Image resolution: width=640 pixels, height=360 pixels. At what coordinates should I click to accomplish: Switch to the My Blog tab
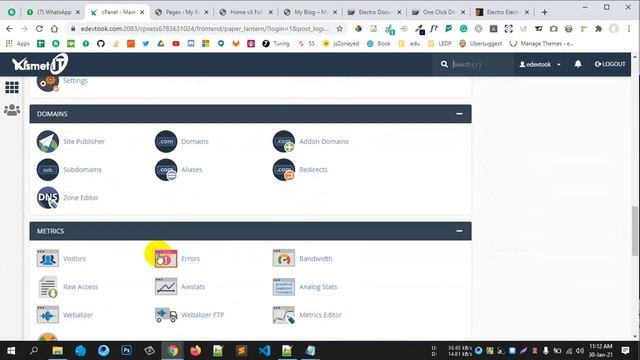(311, 12)
